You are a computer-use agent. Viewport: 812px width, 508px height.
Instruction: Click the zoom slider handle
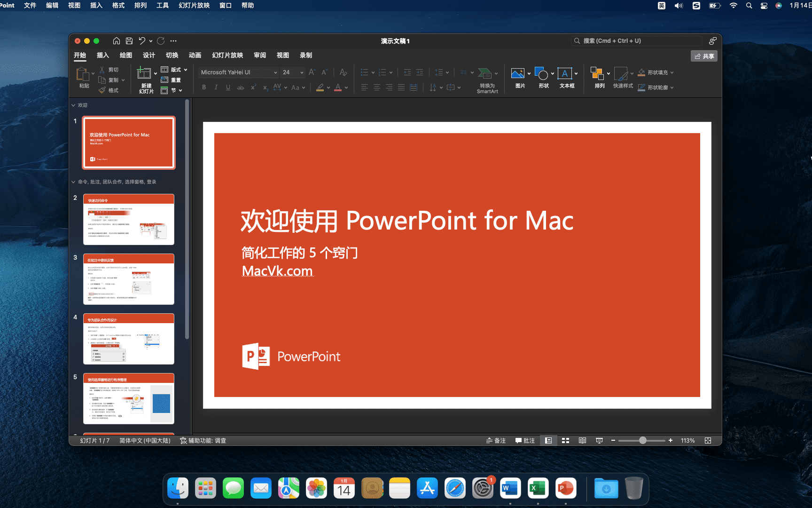(x=642, y=441)
